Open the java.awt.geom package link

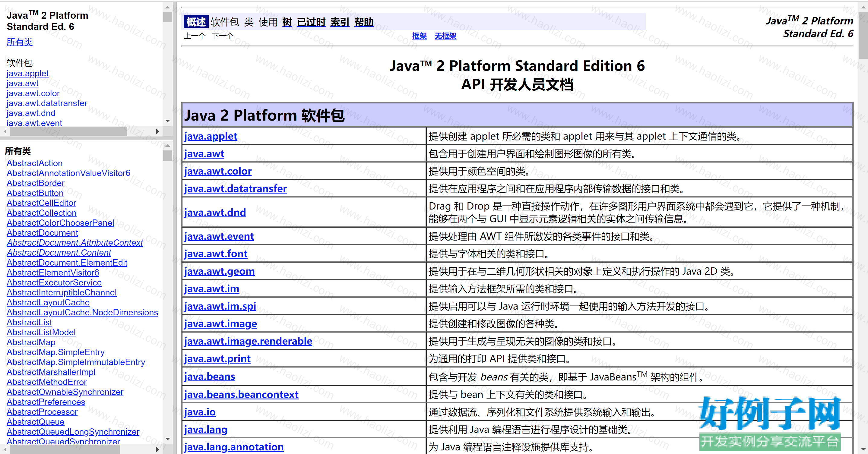219,271
